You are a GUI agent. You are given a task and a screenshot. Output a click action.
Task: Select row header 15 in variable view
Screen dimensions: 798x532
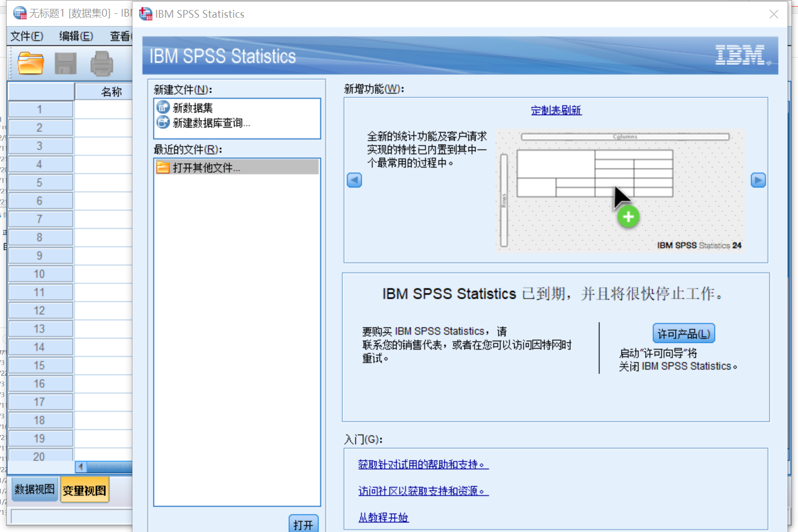[x=40, y=366]
